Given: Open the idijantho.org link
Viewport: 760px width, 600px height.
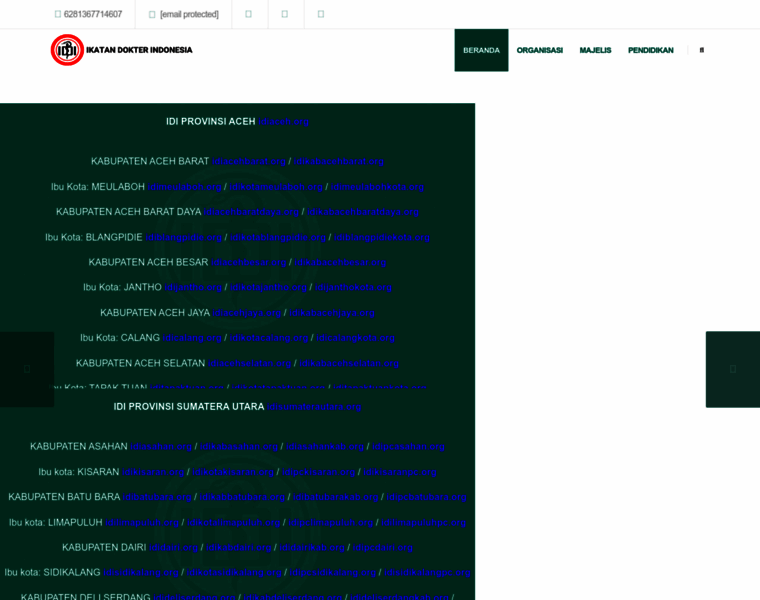Looking at the screenshot, I should (x=193, y=288).
